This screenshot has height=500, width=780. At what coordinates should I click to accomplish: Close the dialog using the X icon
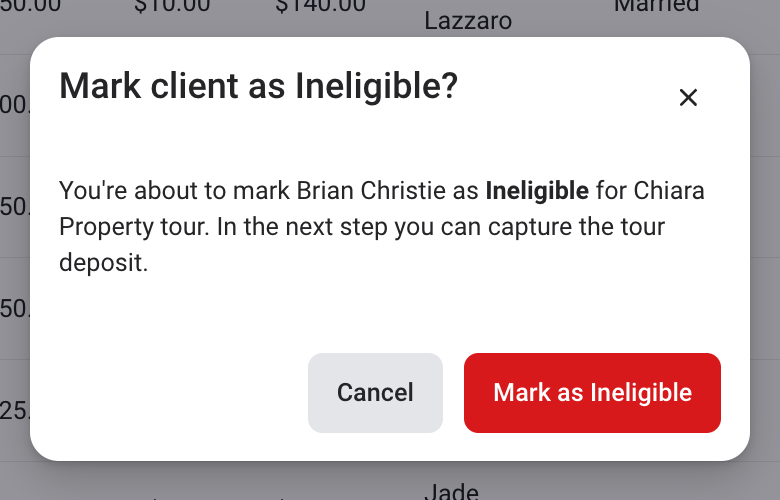click(688, 97)
